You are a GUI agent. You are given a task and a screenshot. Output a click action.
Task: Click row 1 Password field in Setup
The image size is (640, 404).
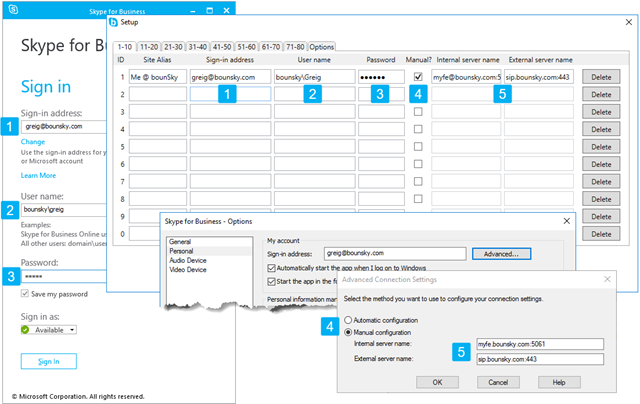pos(381,77)
